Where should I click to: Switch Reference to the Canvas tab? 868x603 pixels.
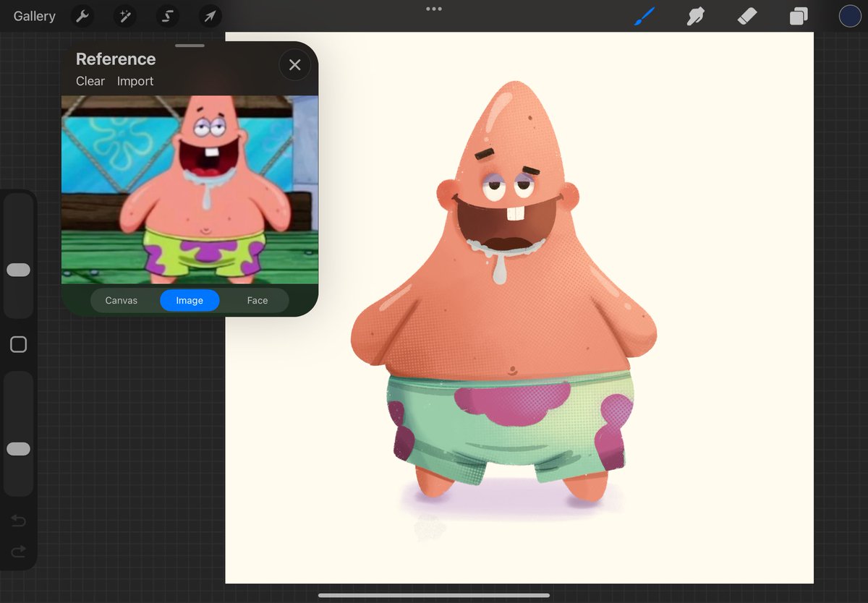coord(122,300)
